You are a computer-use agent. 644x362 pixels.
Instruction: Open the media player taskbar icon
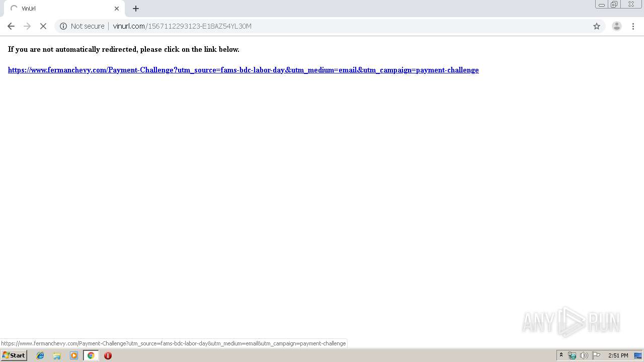pyautogui.click(x=74, y=355)
